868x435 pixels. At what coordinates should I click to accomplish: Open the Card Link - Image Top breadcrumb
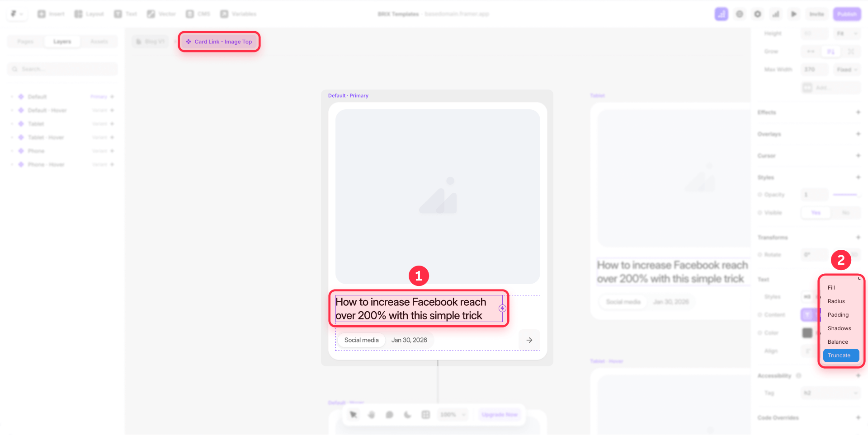click(219, 42)
